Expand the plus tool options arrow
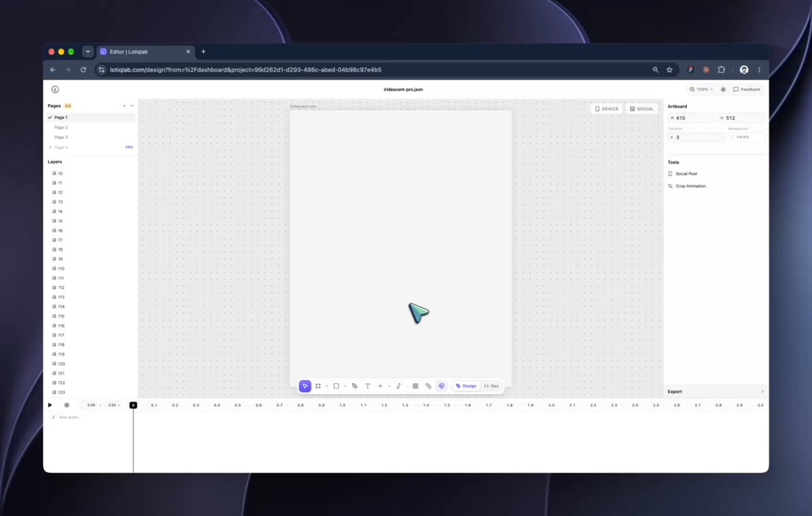812x516 pixels. pos(389,386)
